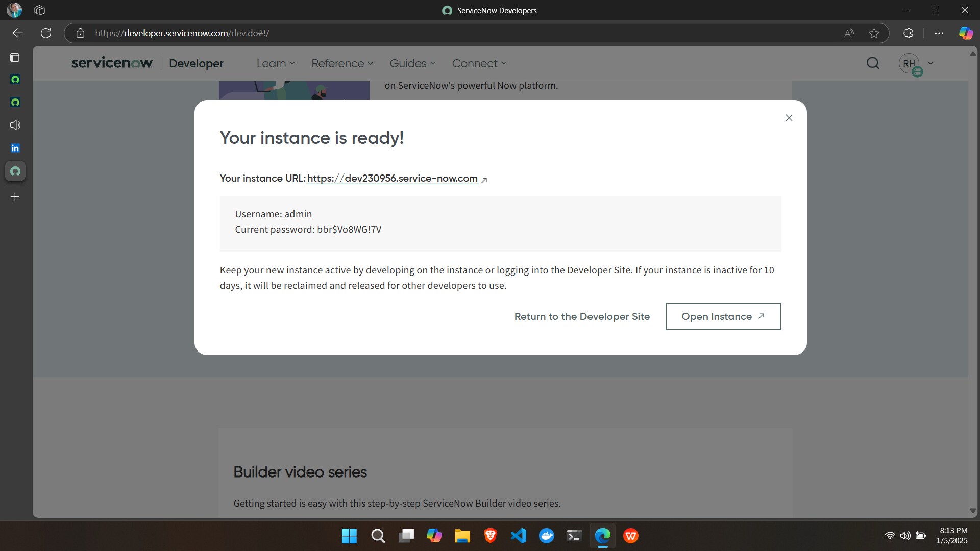Switch to the LinkedIn vertical tab
This screenshot has width=980, height=551.
click(15, 148)
